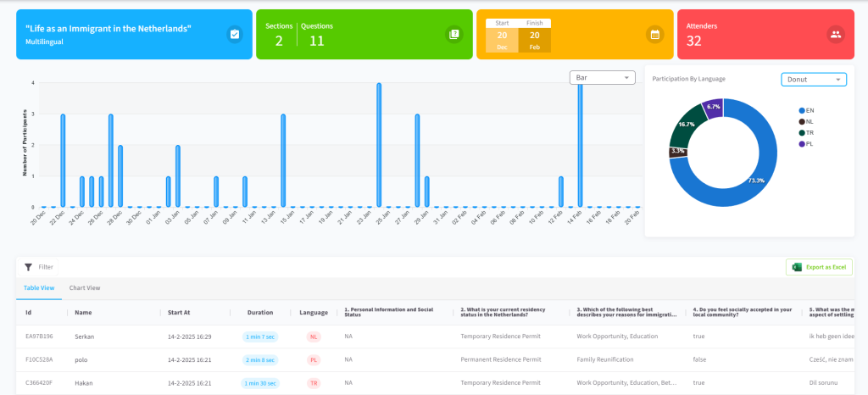Click the 25 Jan bar in chart
This screenshot has width=868, height=395.
[379, 145]
